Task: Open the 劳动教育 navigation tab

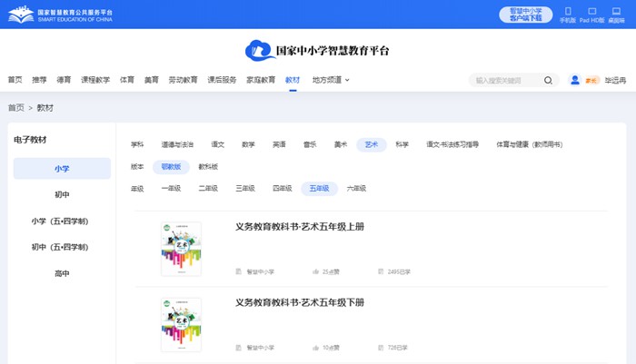Action: click(183, 80)
